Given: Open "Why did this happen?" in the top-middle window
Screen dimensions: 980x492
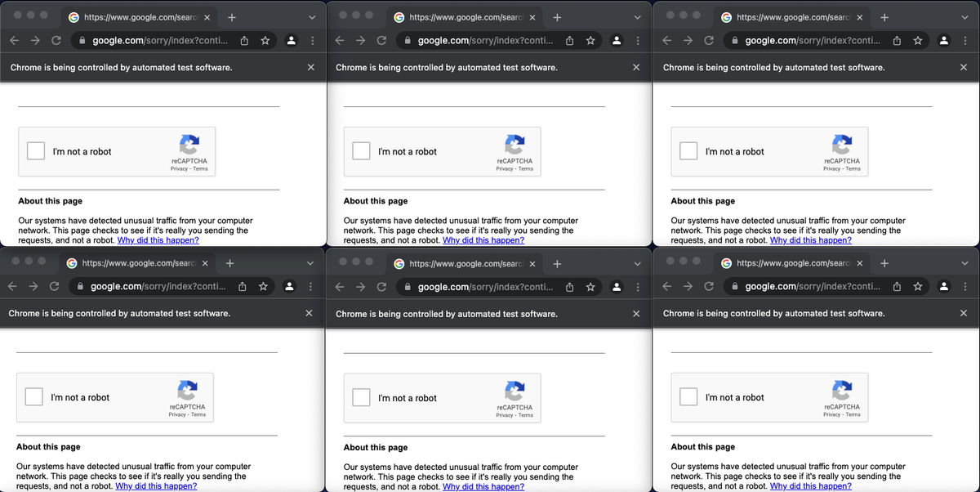Looking at the screenshot, I should tap(483, 240).
